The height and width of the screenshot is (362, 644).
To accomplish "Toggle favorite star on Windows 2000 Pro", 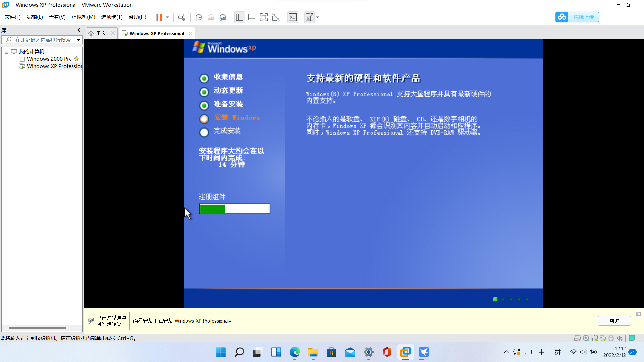I will pos(76,59).
